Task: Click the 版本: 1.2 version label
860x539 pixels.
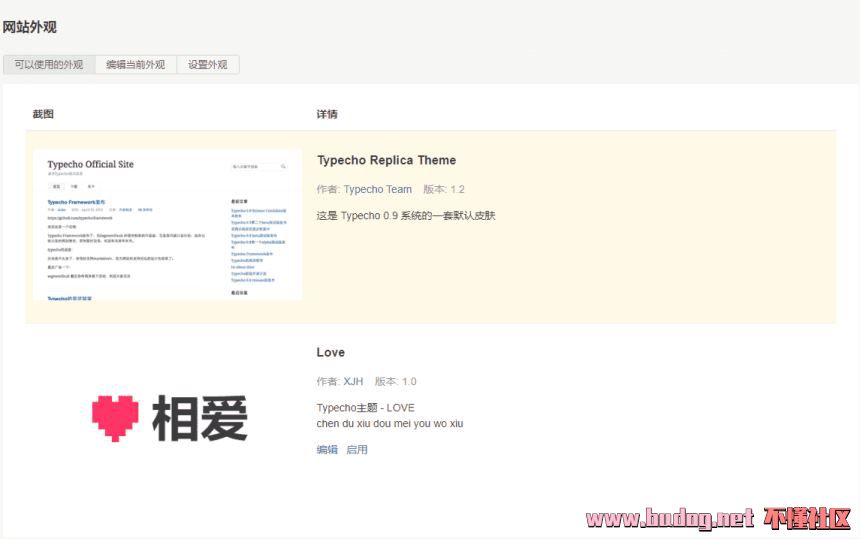Action: pyautogui.click(x=444, y=189)
